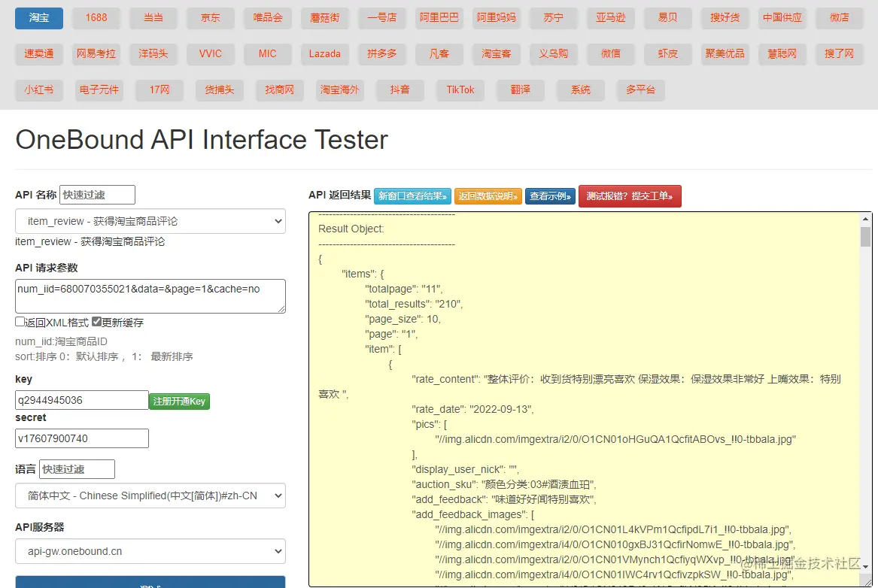Expand the item_review API name dropdown
This screenshot has height=588, width=878.
coord(150,221)
